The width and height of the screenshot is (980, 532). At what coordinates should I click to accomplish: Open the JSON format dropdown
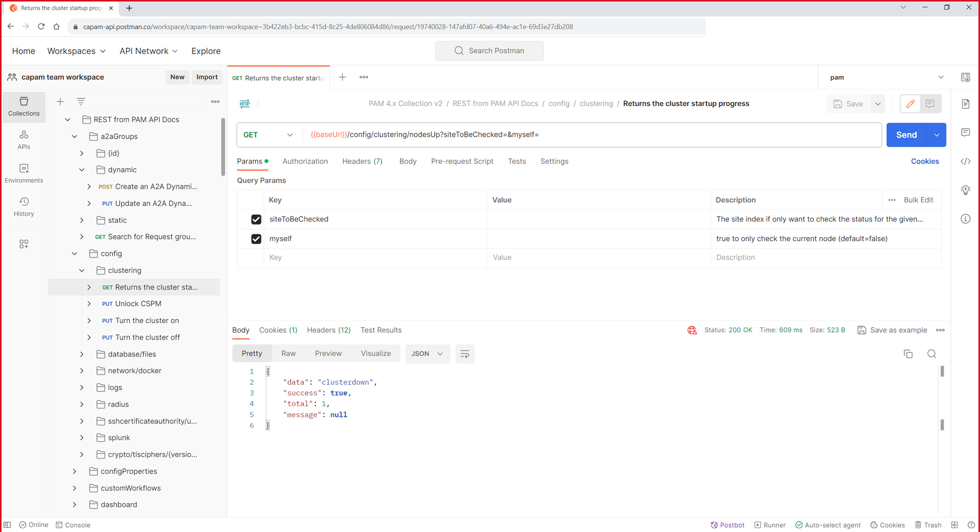click(427, 354)
